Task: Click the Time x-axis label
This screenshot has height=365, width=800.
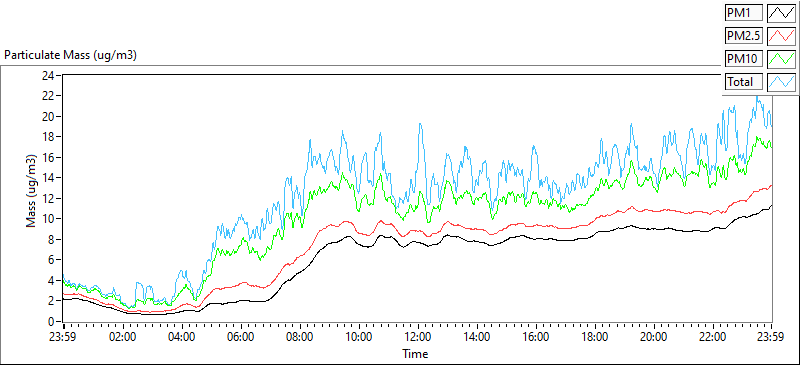Action: [415, 353]
